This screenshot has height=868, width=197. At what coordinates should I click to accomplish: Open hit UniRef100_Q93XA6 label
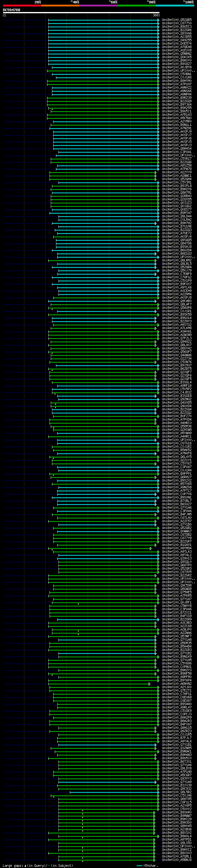[x=177, y=33]
